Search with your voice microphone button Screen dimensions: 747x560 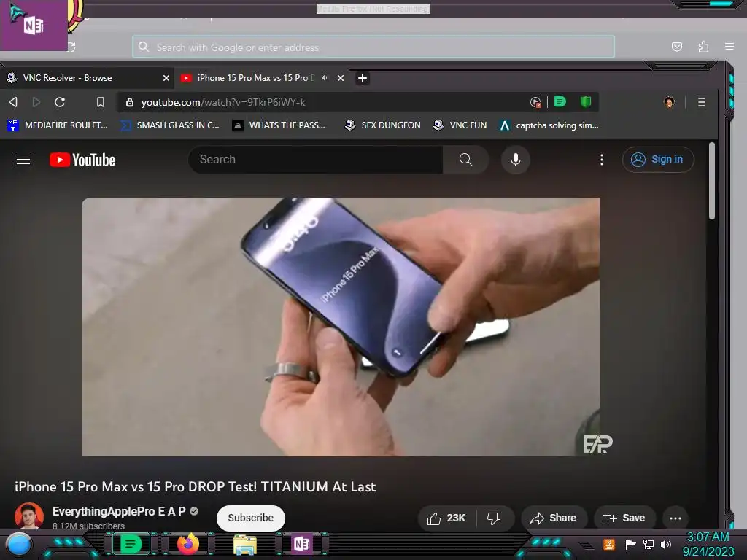tap(516, 160)
